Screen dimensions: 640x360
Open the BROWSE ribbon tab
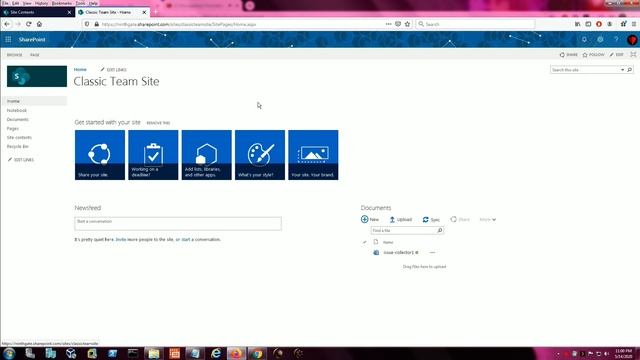[15, 55]
